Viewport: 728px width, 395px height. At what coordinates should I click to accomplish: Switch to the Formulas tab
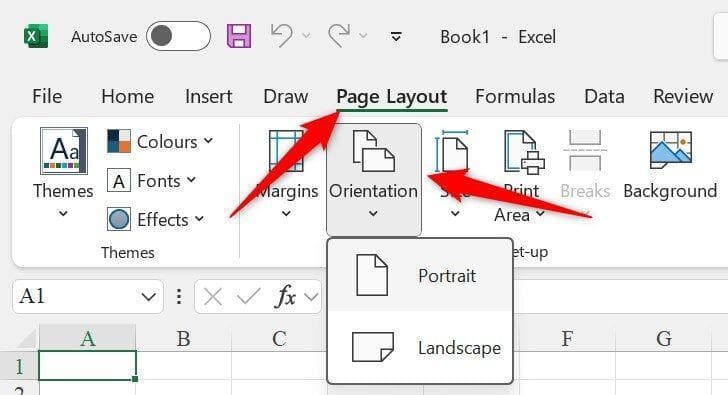(515, 97)
